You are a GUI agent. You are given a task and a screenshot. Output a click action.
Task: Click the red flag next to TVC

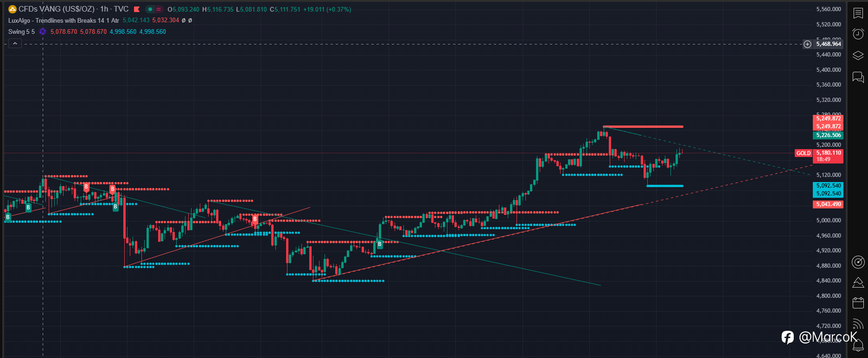pyautogui.click(x=137, y=9)
